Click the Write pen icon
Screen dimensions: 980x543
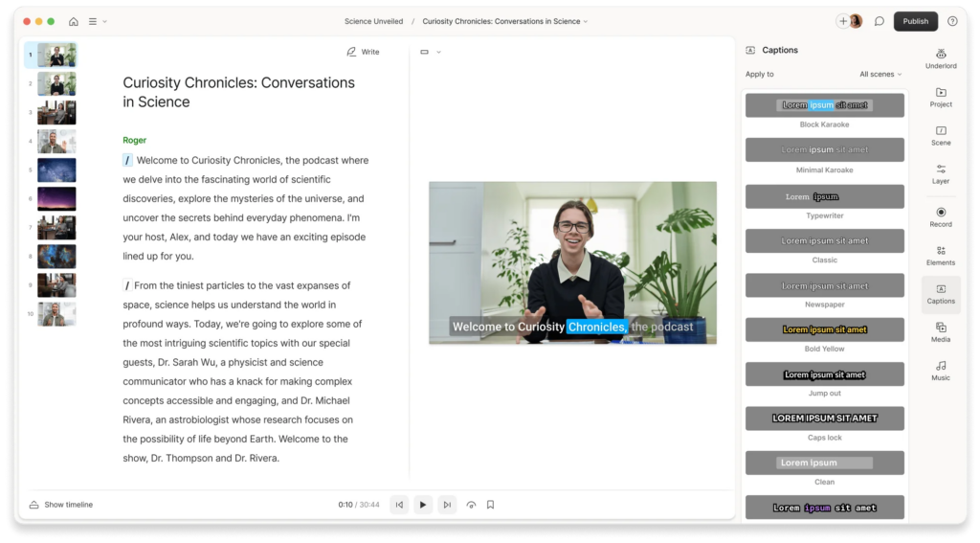351,52
